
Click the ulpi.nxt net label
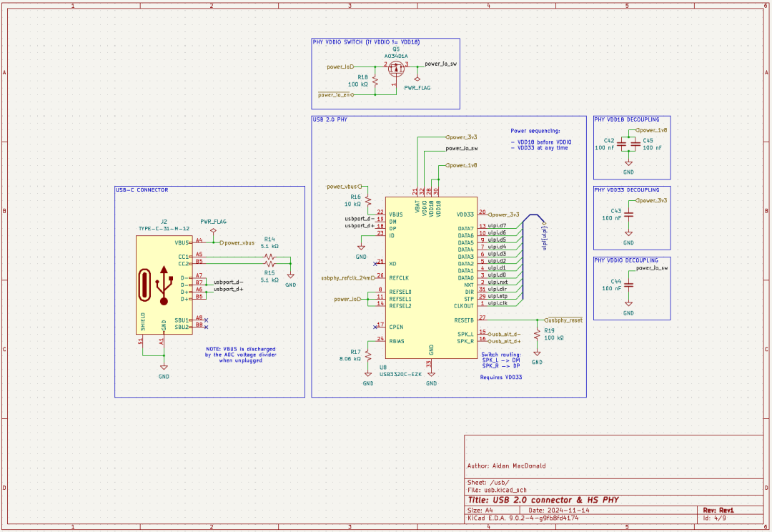[x=498, y=282]
